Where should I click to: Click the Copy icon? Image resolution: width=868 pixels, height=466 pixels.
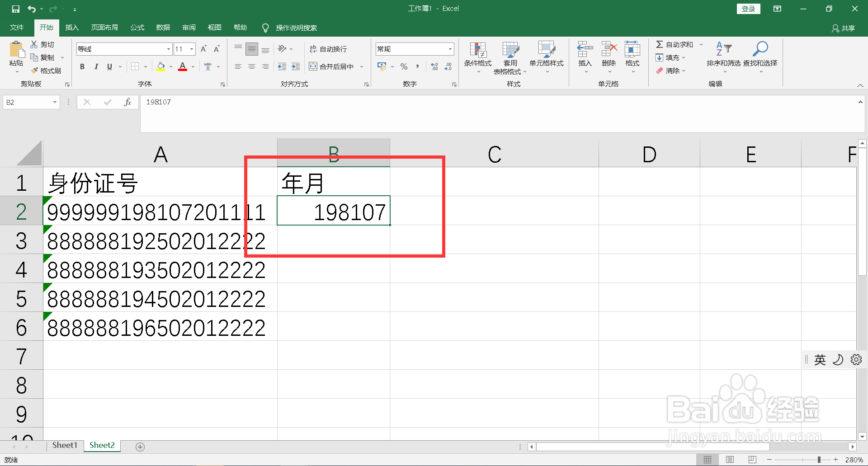34,57
